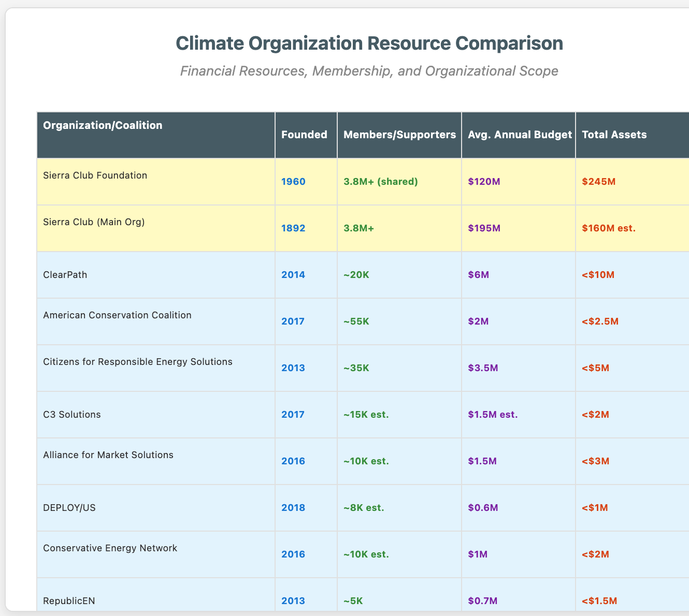Image resolution: width=689 pixels, height=616 pixels.
Task: Click the ~20K members value
Action: pos(356,275)
